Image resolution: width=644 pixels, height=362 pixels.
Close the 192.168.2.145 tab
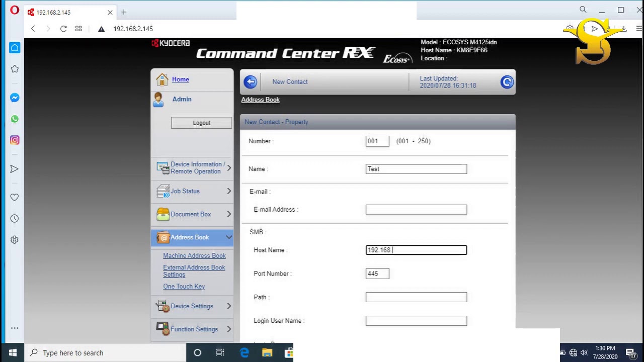tap(110, 12)
